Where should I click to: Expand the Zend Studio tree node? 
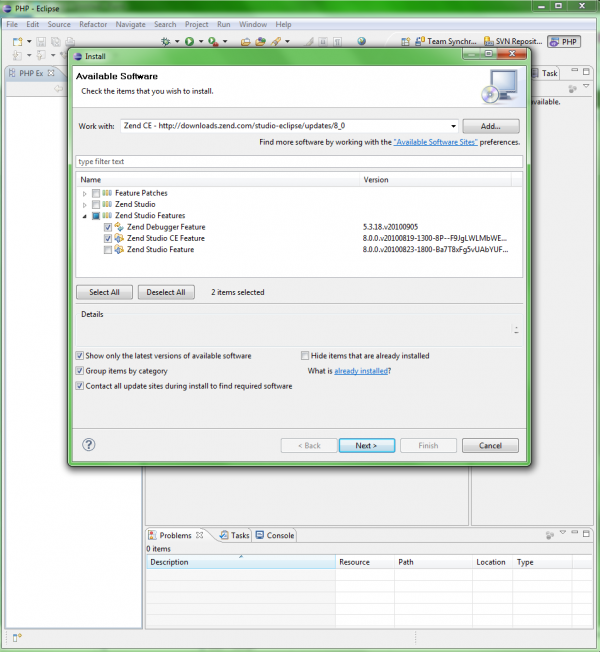pos(84,205)
